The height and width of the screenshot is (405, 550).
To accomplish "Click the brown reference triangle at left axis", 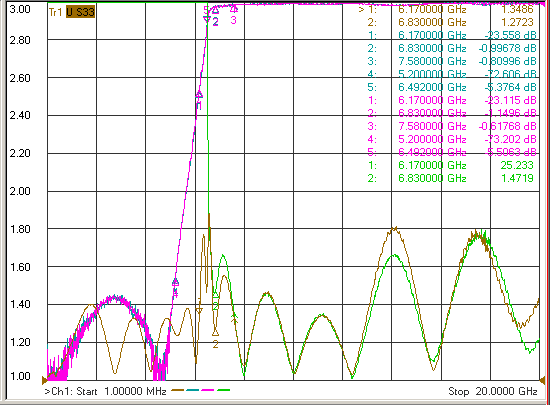I will 45,380.
